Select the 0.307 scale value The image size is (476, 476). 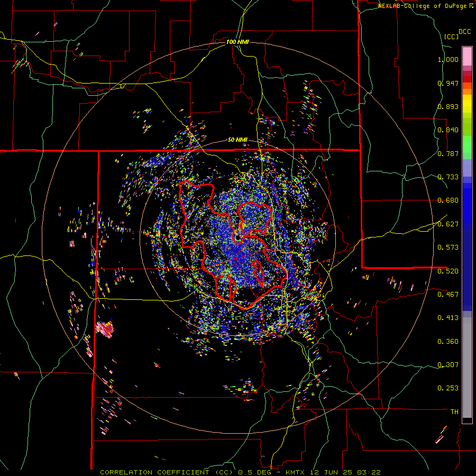[448, 365]
